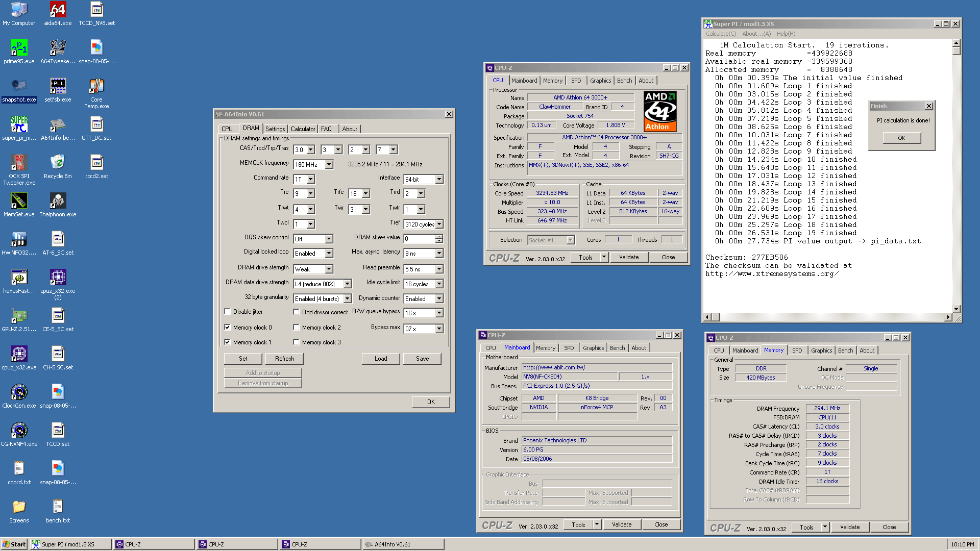Switch to CPU tab in A64Info
The width and height of the screenshot is (980, 551).
(227, 129)
